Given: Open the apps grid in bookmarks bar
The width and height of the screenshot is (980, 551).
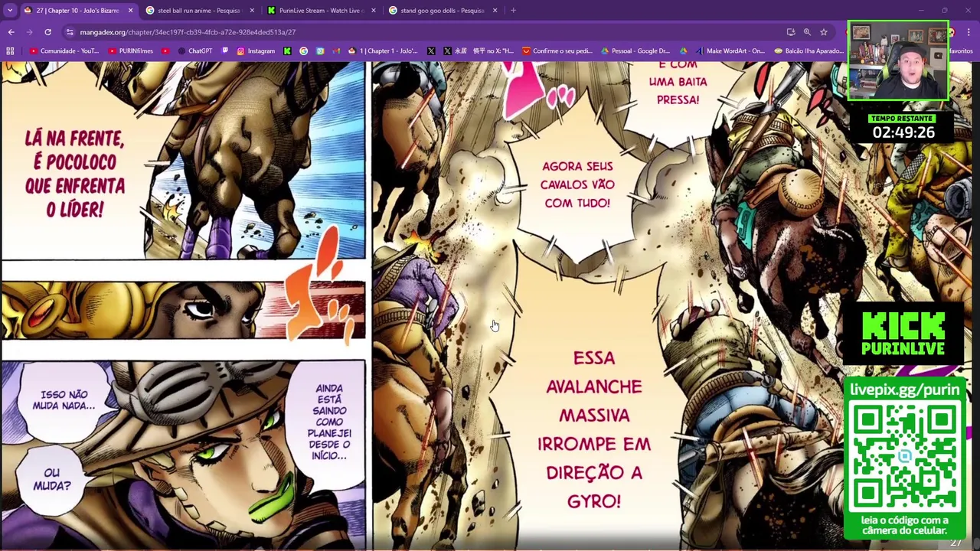Looking at the screenshot, I should (10, 51).
